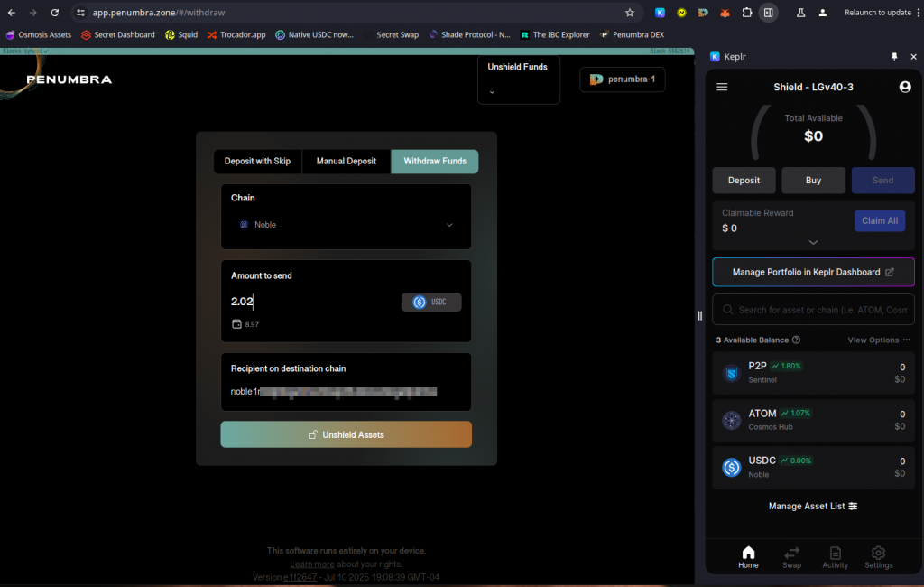
Task: Click the site info icon in address bar
Action: pos(80,13)
